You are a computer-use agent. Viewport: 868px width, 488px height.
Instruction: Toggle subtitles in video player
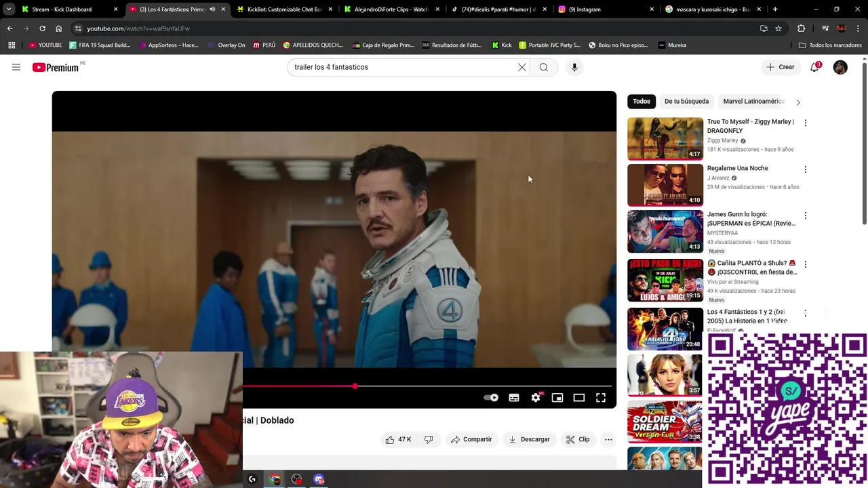(x=514, y=398)
